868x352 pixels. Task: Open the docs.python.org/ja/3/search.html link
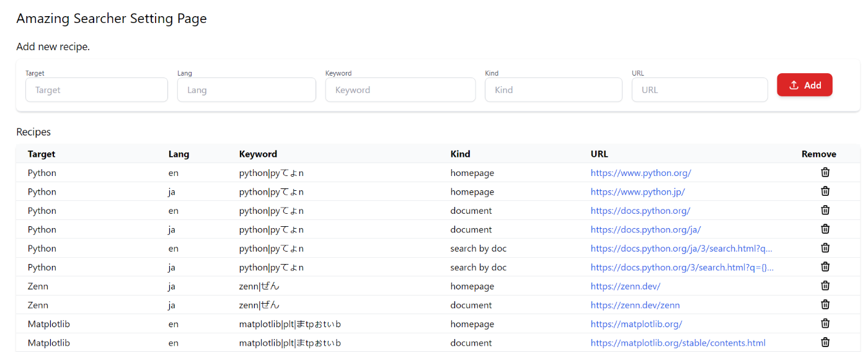tap(681, 249)
